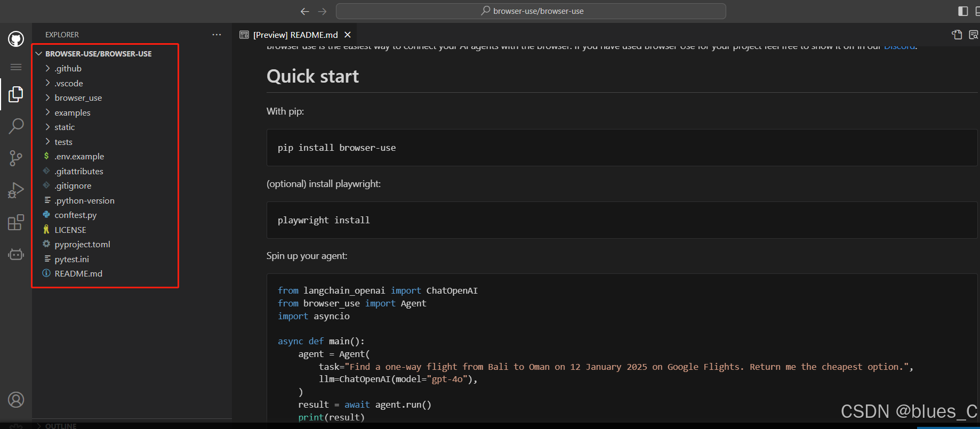Screen dimensions: 980x429
Task: Click the 'Spin up your agent:' text
Action: pyautogui.click(x=307, y=256)
